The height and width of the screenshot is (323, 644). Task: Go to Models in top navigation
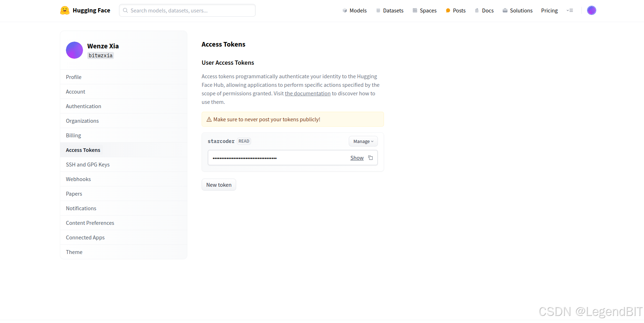(x=358, y=11)
